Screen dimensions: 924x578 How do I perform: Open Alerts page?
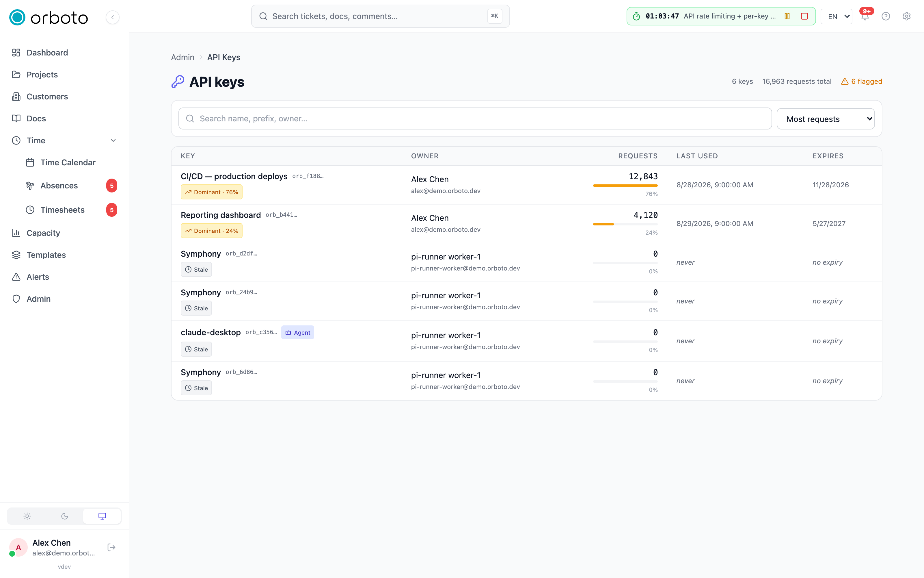tap(38, 277)
